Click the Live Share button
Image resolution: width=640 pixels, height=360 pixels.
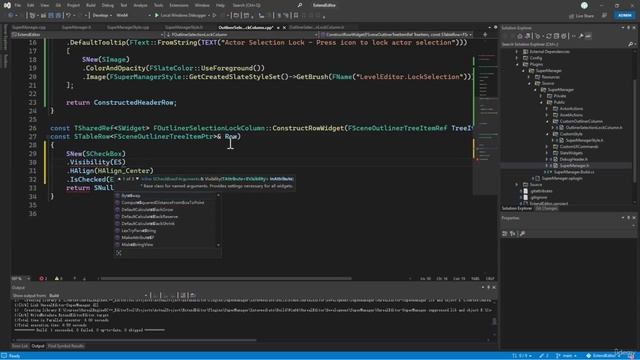tap(582, 16)
